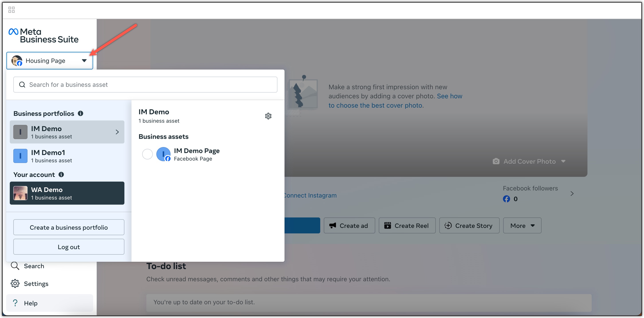This screenshot has width=644, height=318.
Task: Click the Create ad button
Action: point(349,226)
